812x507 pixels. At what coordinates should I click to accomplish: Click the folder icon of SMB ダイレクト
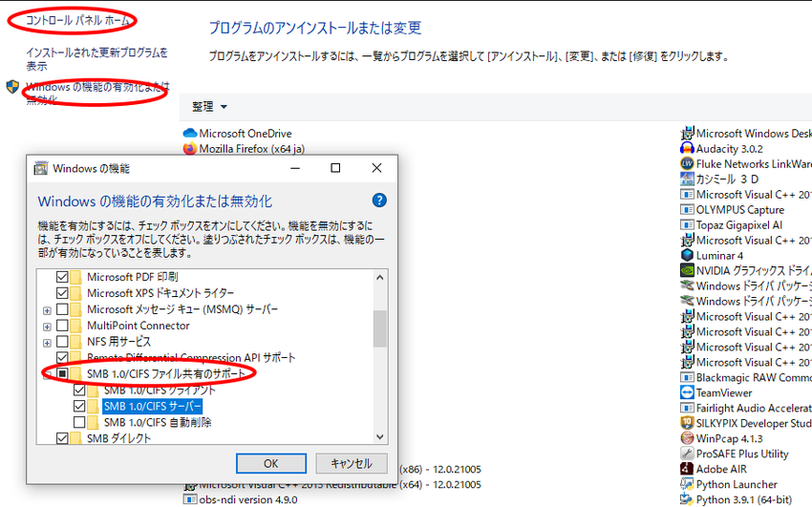[76, 438]
